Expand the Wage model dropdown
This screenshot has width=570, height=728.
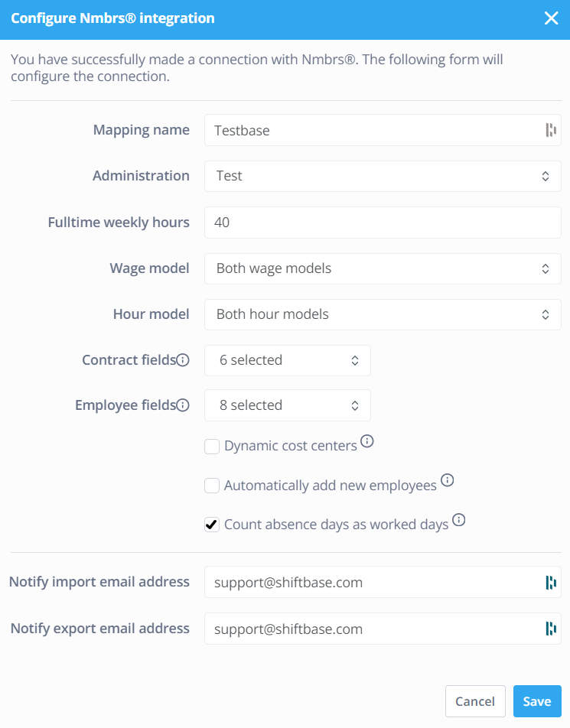383,268
